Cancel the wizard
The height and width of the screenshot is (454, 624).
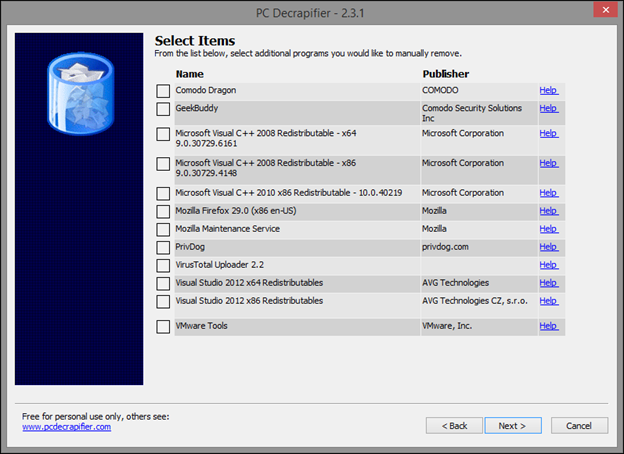click(x=579, y=426)
